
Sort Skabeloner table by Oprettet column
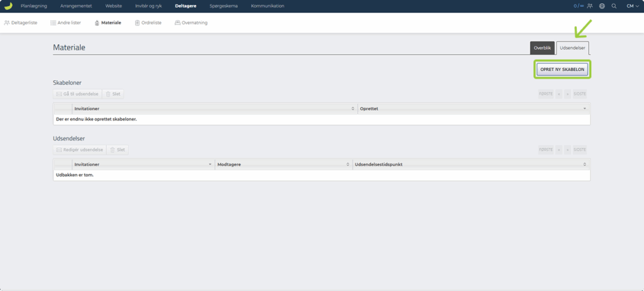(474, 109)
